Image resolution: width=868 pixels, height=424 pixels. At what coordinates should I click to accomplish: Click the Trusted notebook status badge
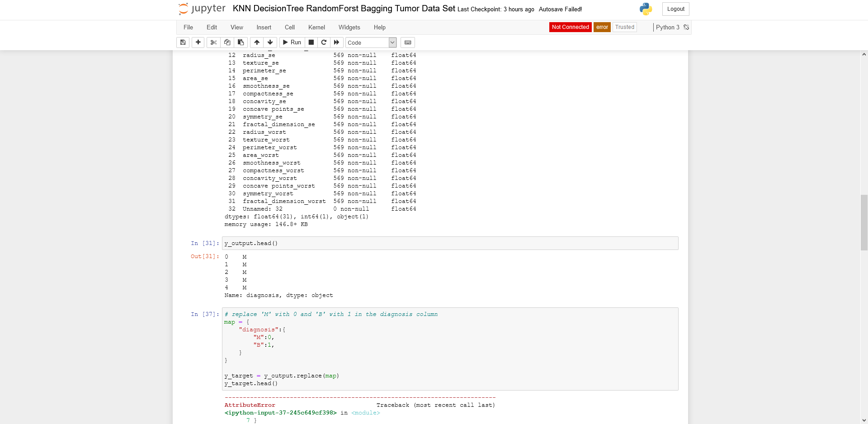625,27
